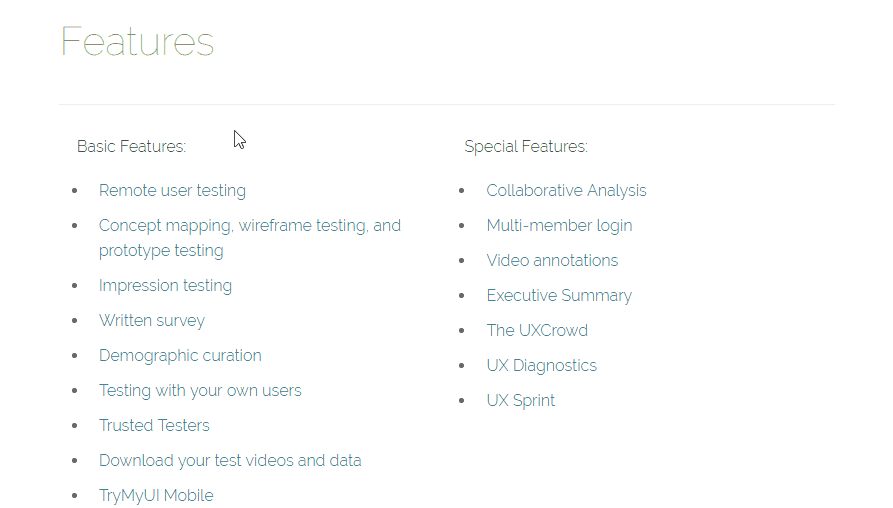This screenshot has width=893, height=508.
Task: Select the Multi-member login link
Action: (x=559, y=226)
